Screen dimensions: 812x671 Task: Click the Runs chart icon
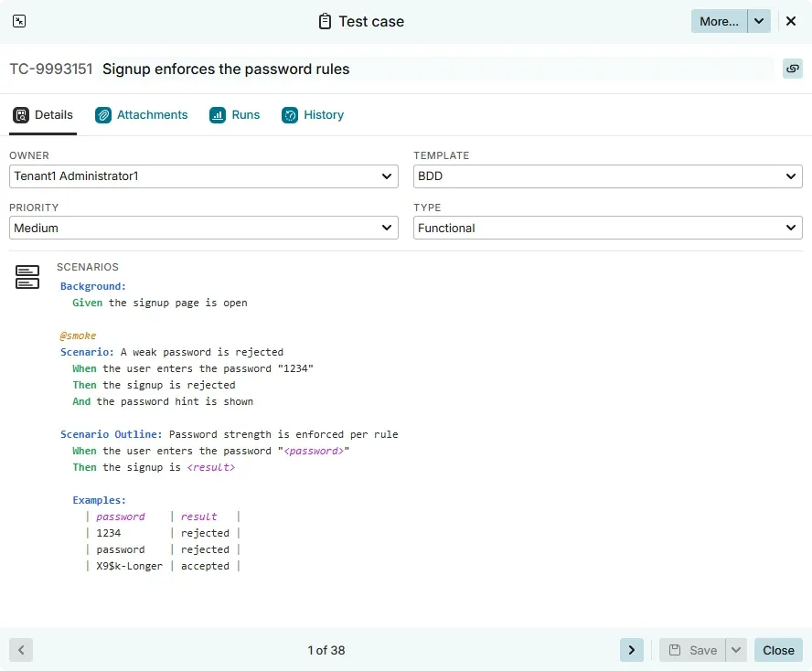click(218, 115)
